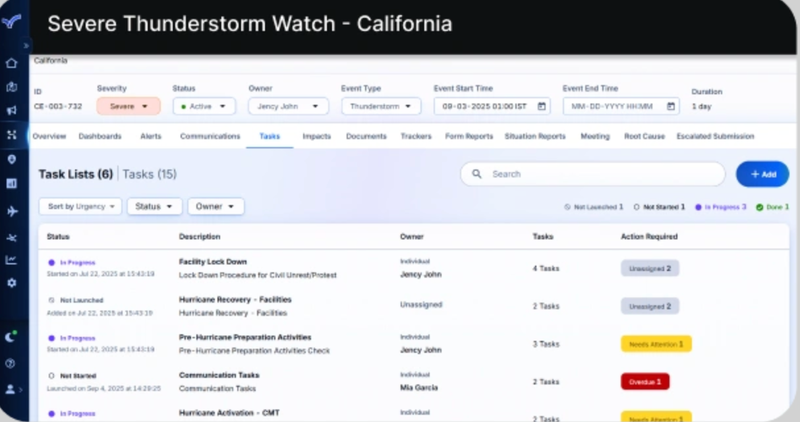Screen dimensions: 800x422
Task: Switch to the Alerts tab
Action: click(x=151, y=136)
